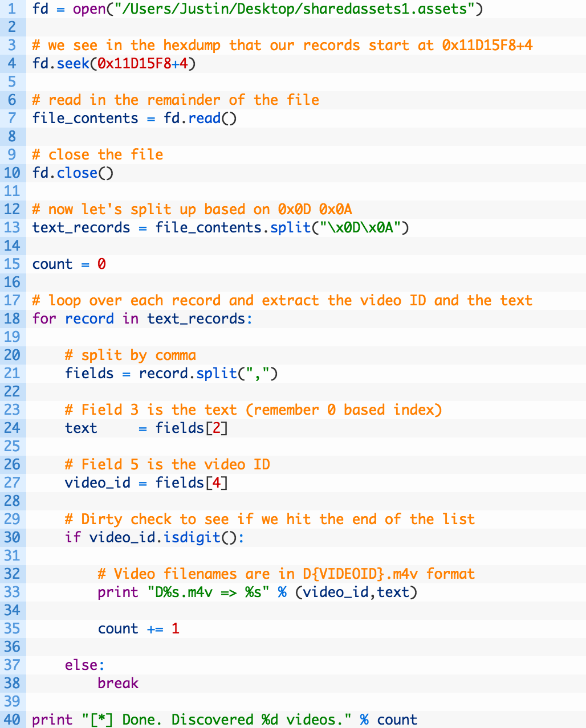Viewport: 586px width, 728px height.
Task: Click the 'for record in text_records:' line
Action: click(x=143, y=319)
